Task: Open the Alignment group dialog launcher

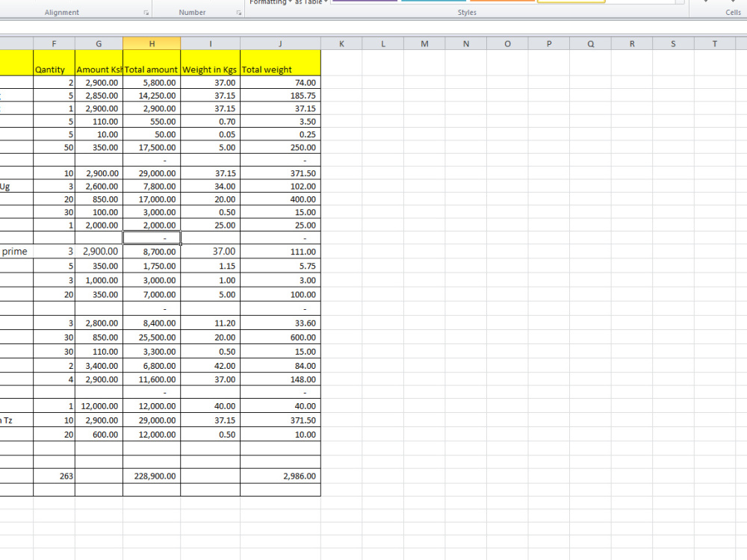Action: point(146,13)
